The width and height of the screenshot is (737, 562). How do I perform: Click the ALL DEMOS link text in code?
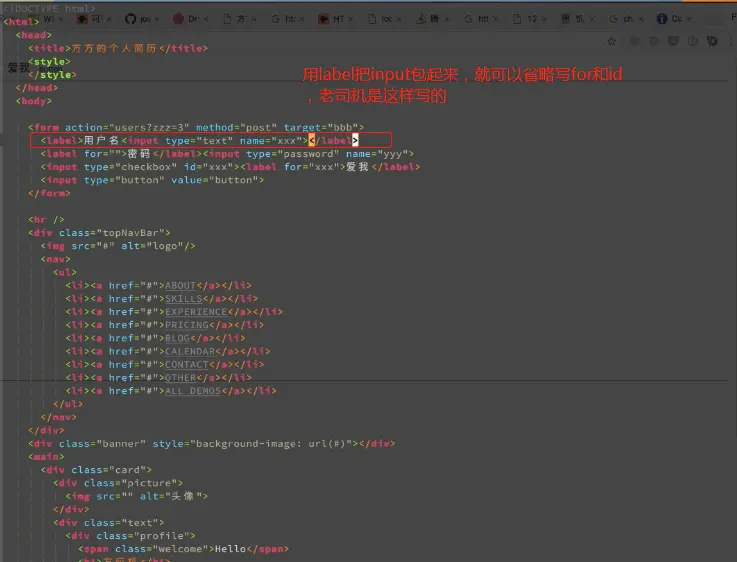pyautogui.click(x=193, y=390)
